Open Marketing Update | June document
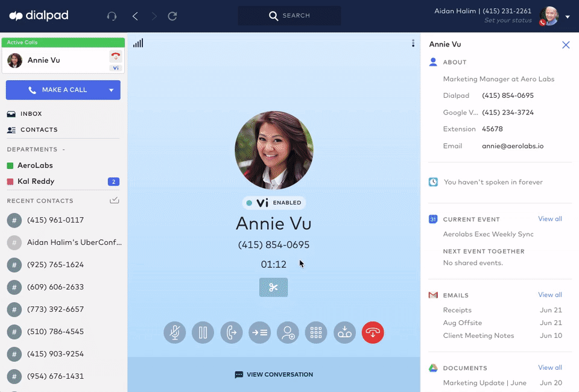Viewport: 579px width, 392px height. pyautogui.click(x=502, y=383)
